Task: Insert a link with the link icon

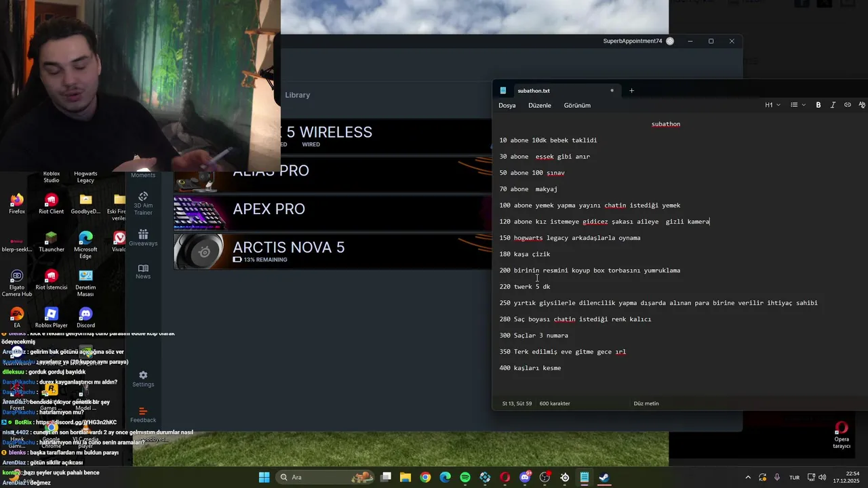Action: [848, 105]
